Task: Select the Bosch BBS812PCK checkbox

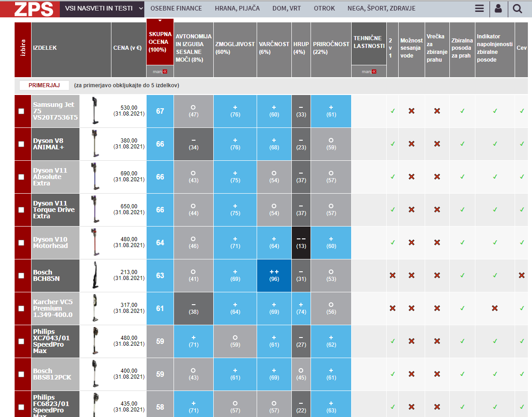Action: pyautogui.click(x=21, y=374)
